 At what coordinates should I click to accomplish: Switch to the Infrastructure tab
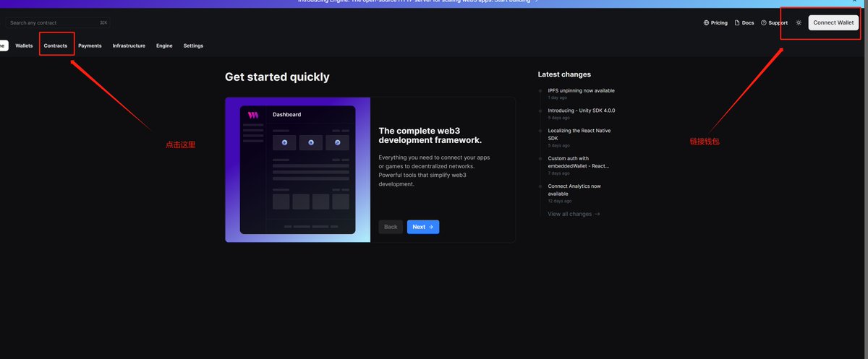click(x=129, y=46)
